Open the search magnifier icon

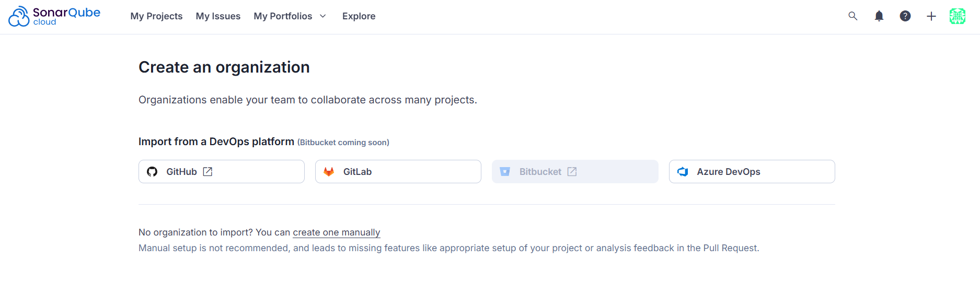(852, 16)
